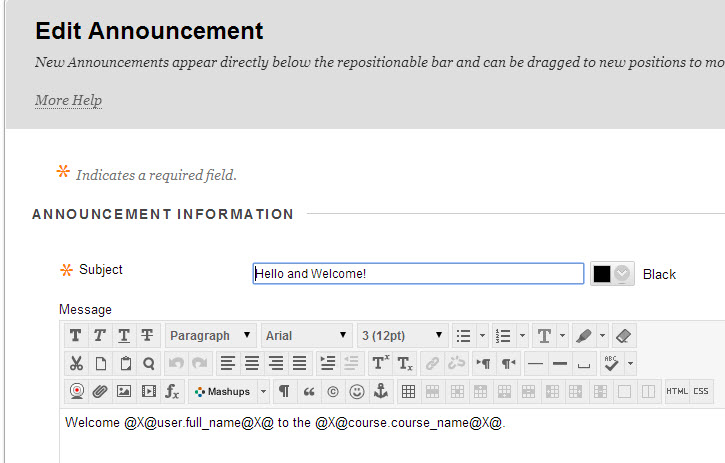Open the Arial font family dropdown

coord(307,336)
